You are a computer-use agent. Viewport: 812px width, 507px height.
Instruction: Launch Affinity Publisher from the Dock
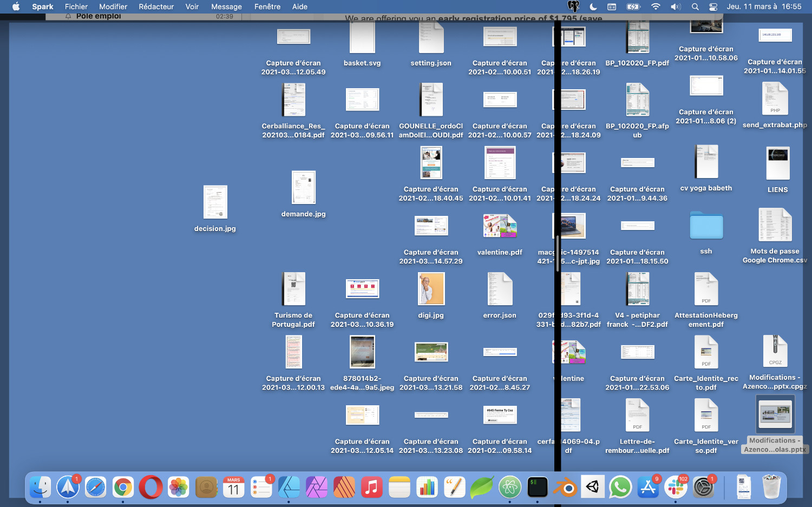pos(344,488)
